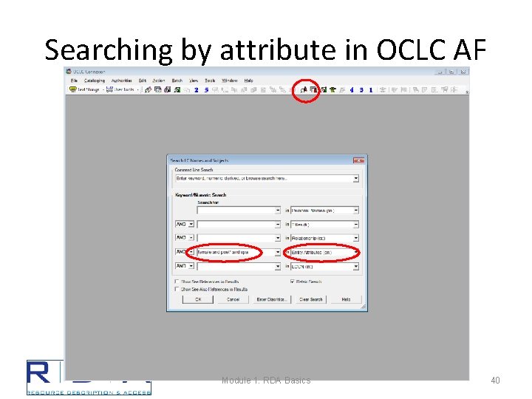Open the Edit menu
This screenshot has width=532, height=399.
click(142, 81)
